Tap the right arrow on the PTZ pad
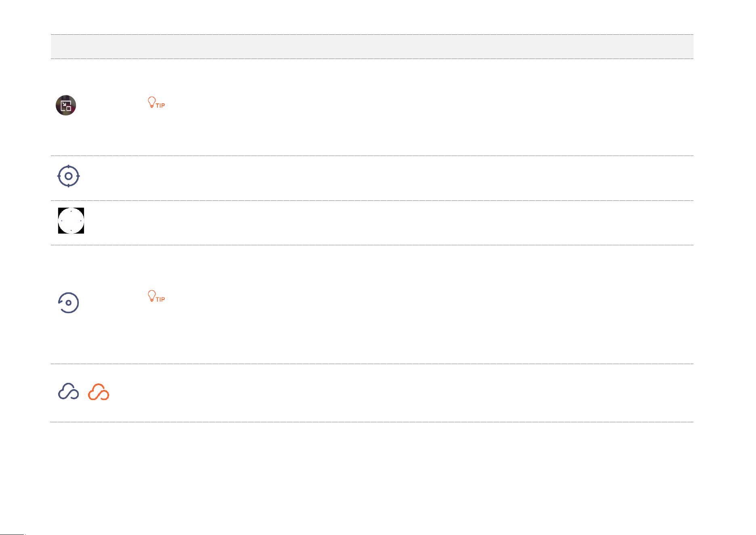 (81, 221)
